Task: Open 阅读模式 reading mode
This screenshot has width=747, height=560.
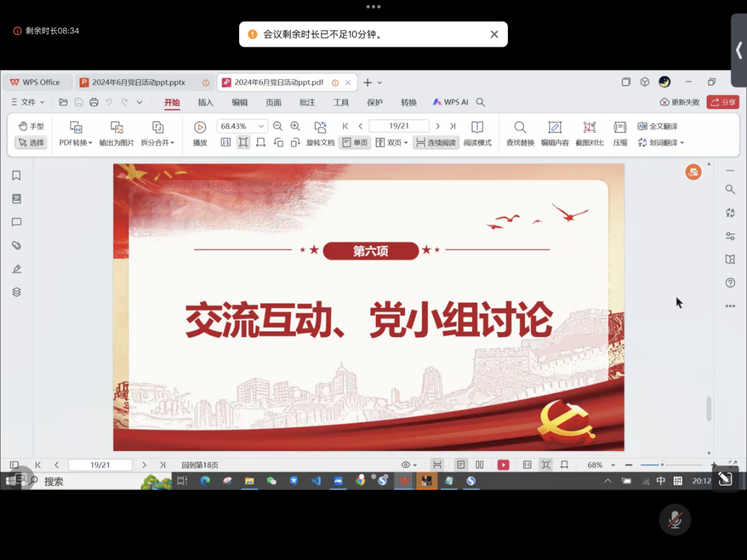Action: click(477, 127)
